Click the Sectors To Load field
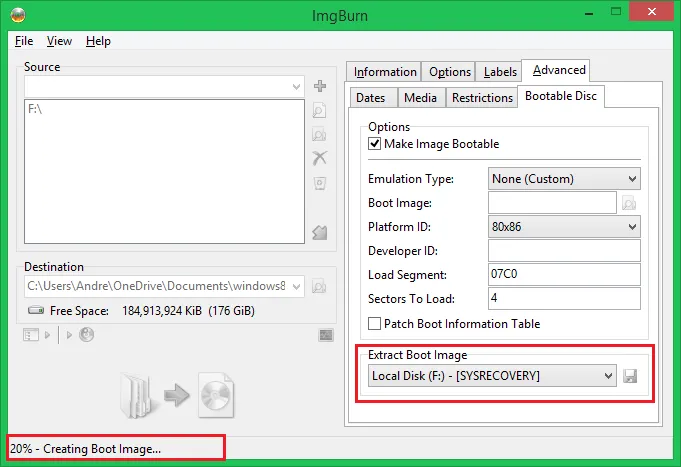 (564, 298)
